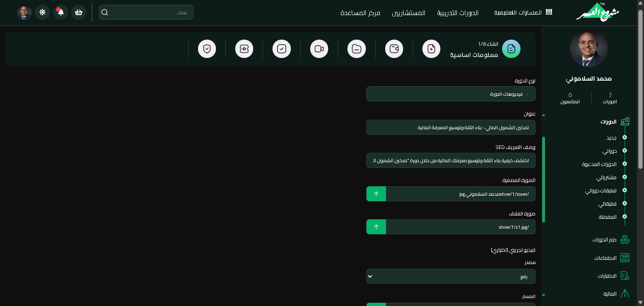Open الدورات التدريبية in top navigation

click(x=457, y=13)
